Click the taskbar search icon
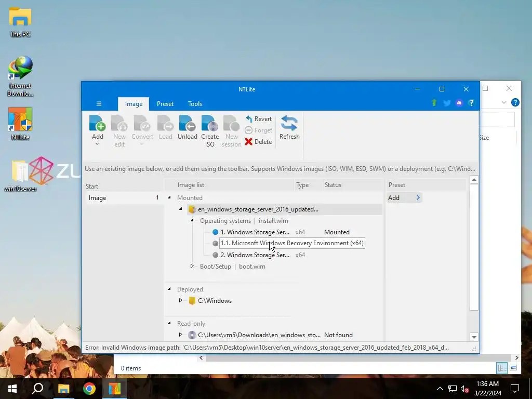 coord(37,389)
